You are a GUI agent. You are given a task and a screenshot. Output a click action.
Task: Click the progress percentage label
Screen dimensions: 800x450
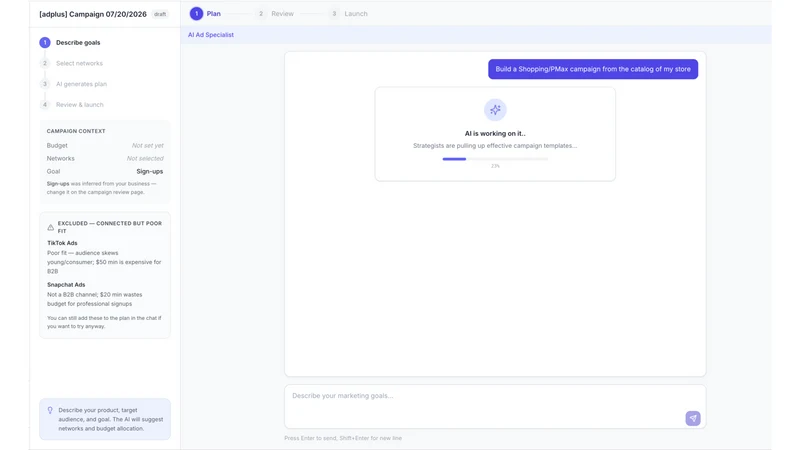point(495,166)
